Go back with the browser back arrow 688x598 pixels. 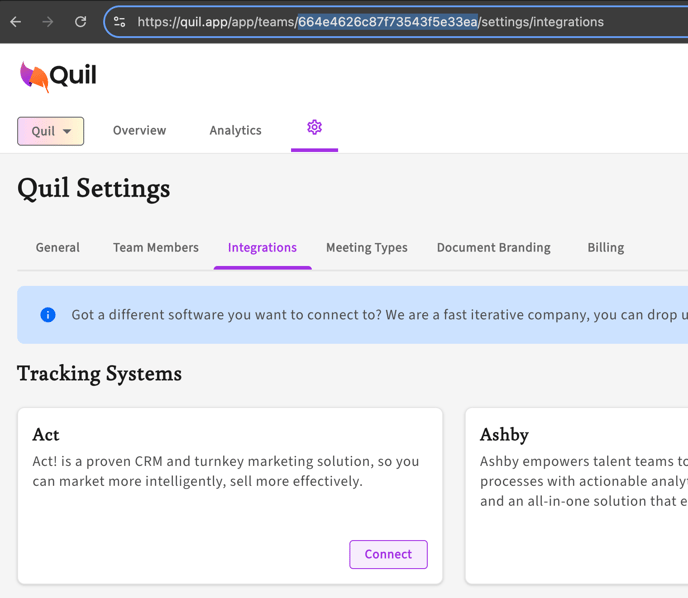pos(16,21)
